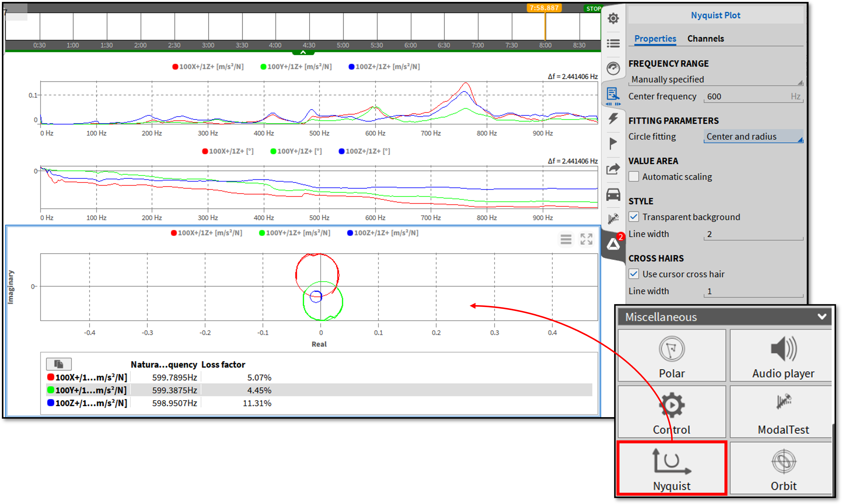Image resolution: width=842 pixels, height=504 pixels.
Task: Click the Center frequency input field
Action: tap(747, 96)
